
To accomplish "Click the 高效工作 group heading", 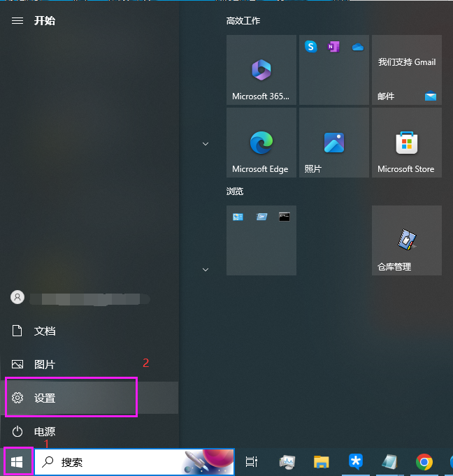I will click(x=243, y=21).
